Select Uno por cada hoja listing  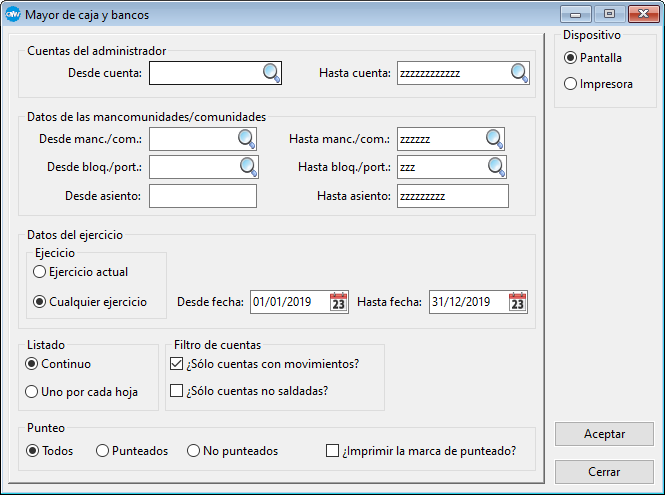(x=33, y=391)
